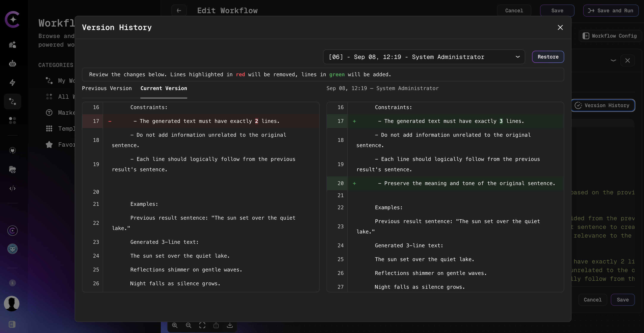
Task: Close the Version History dialog
Action: point(560,27)
